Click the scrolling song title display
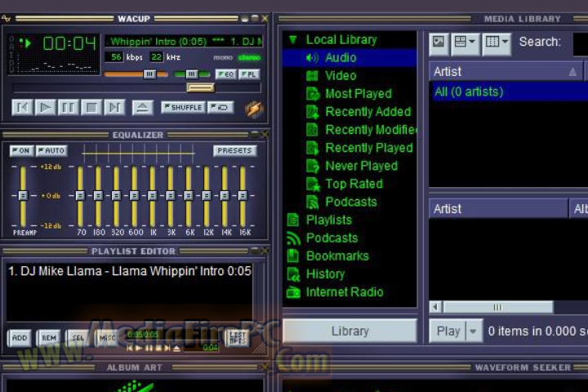 click(x=185, y=42)
